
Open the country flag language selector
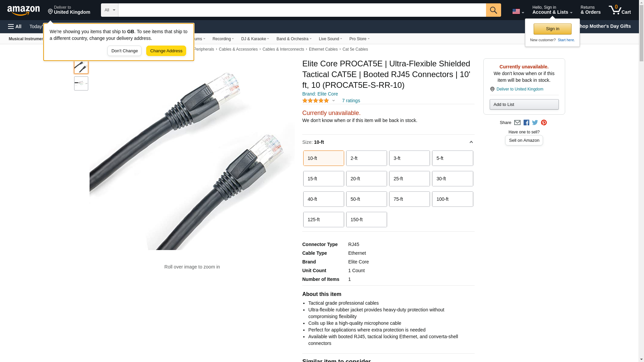(x=518, y=11)
